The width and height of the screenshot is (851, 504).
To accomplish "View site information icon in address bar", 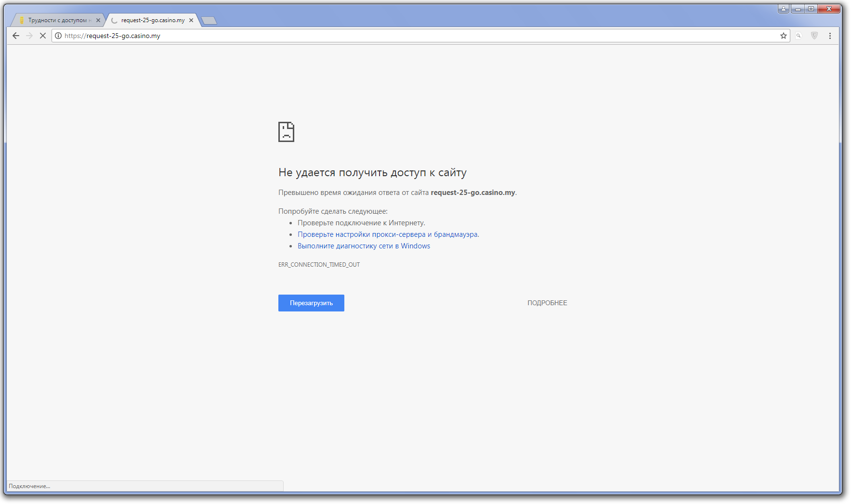I will coord(58,36).
